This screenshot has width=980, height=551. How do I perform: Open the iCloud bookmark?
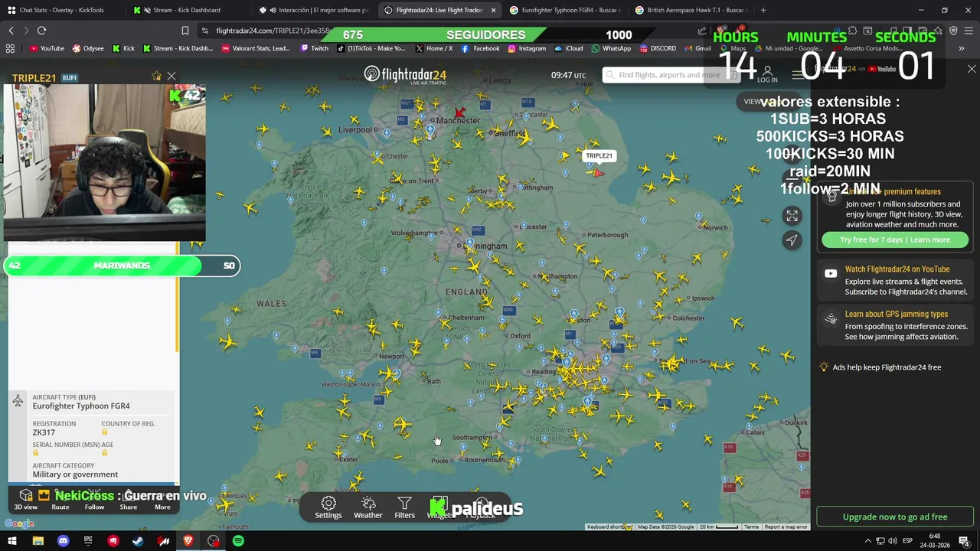[568, 48]
